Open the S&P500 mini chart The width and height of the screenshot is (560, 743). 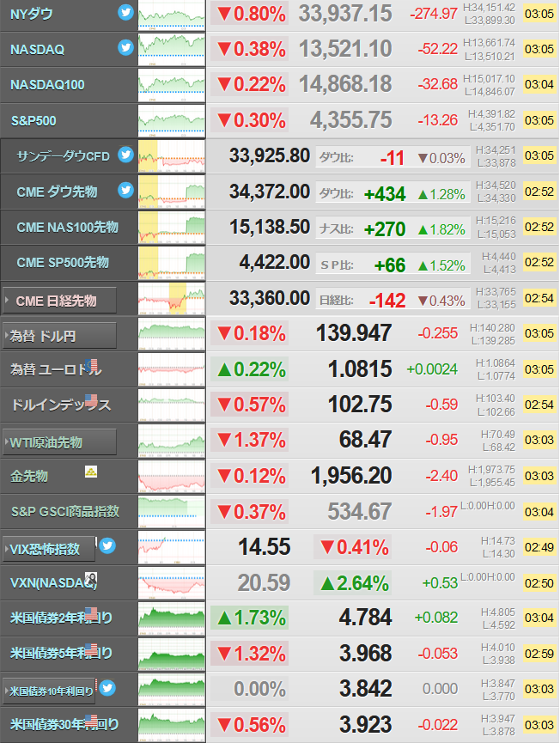(172, 121)
